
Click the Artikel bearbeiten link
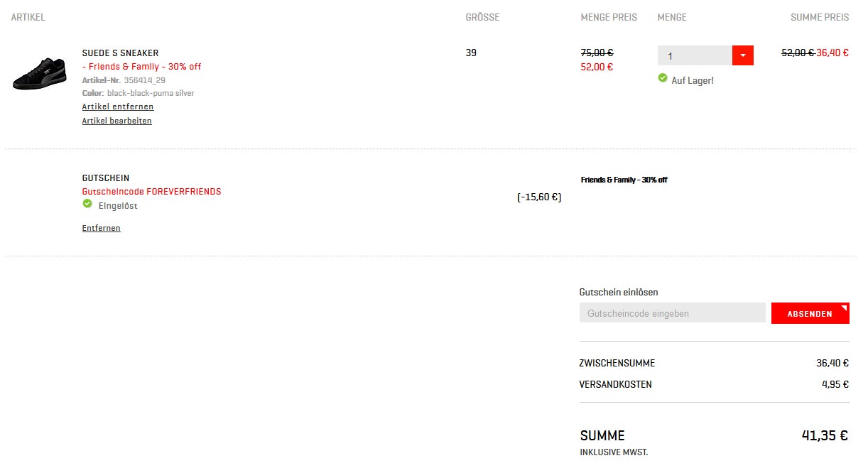click(117, 121)
